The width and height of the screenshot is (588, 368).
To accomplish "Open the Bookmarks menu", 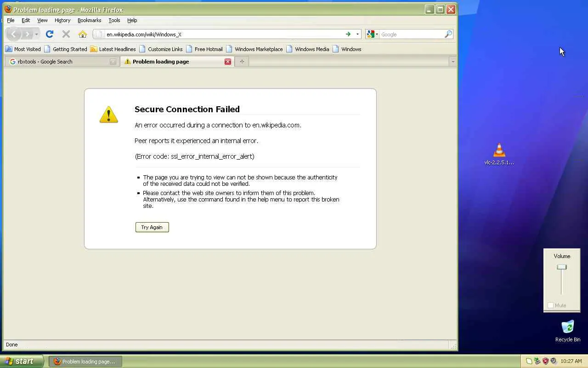I will click(89, 20).
